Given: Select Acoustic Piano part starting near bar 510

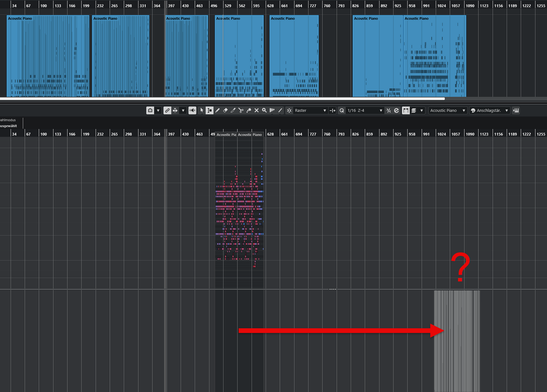Looking at the screenshot, I should click(239, 56).
